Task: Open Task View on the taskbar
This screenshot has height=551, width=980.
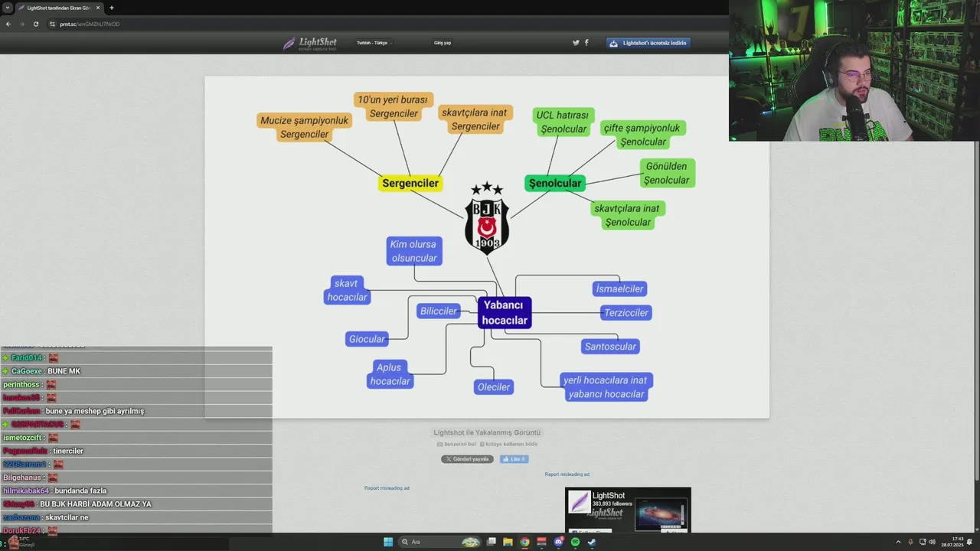Action: [x=492, y=542]
